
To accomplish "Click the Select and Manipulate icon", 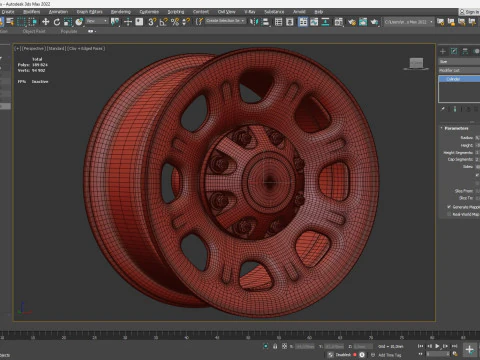I will (x=128, y=22).
